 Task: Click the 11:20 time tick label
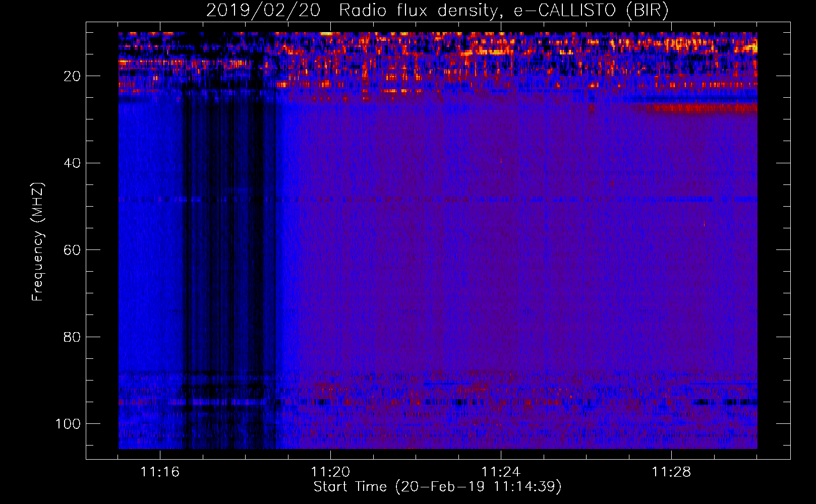tap(330, 472)
